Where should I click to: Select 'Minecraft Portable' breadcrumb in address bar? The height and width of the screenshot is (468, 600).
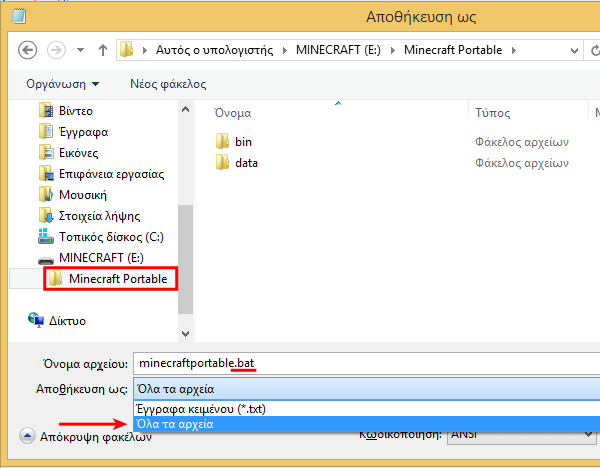pyautogui.click(x=453, y=50)
